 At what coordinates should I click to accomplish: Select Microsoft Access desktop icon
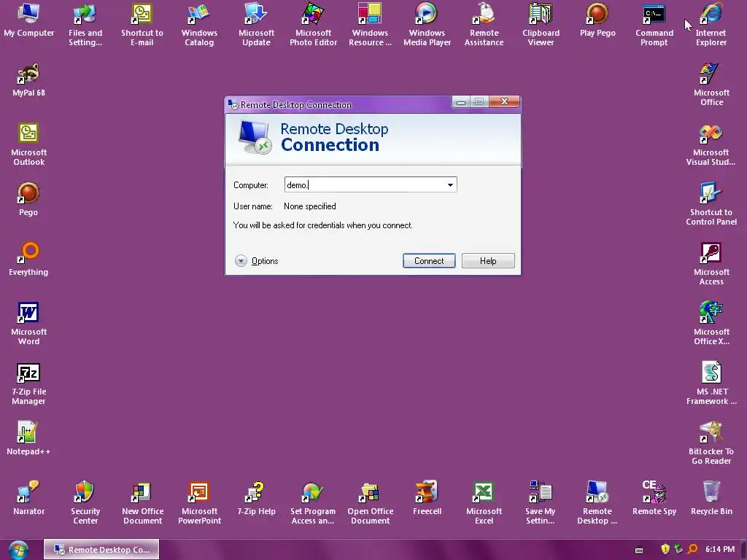711,264
